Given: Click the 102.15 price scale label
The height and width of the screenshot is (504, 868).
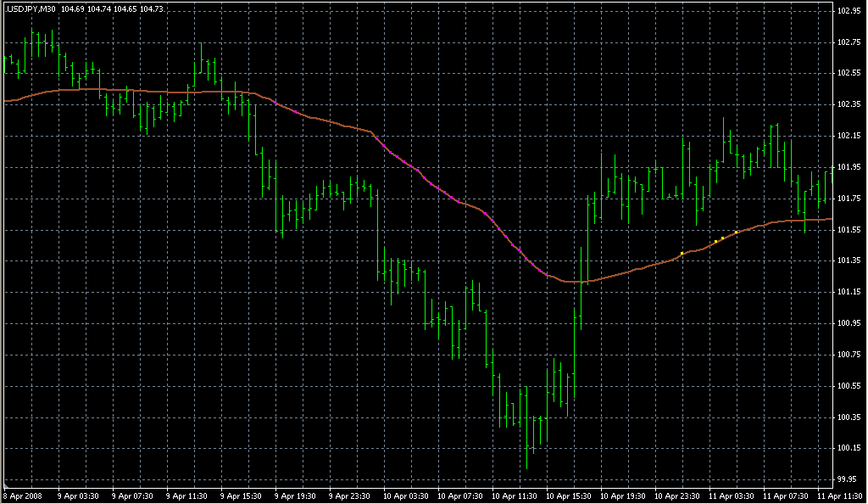Looking at the screenshot, I should pyautogui.click(x=848, y=136).
